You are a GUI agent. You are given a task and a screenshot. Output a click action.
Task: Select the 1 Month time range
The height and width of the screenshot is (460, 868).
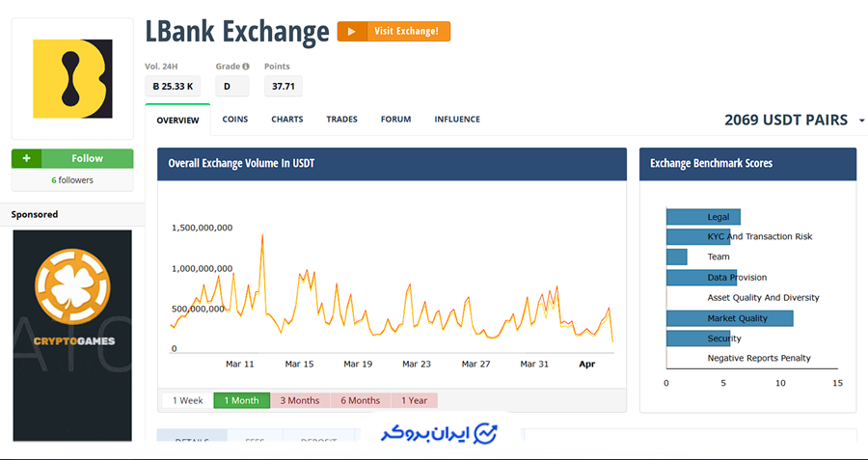241,400
